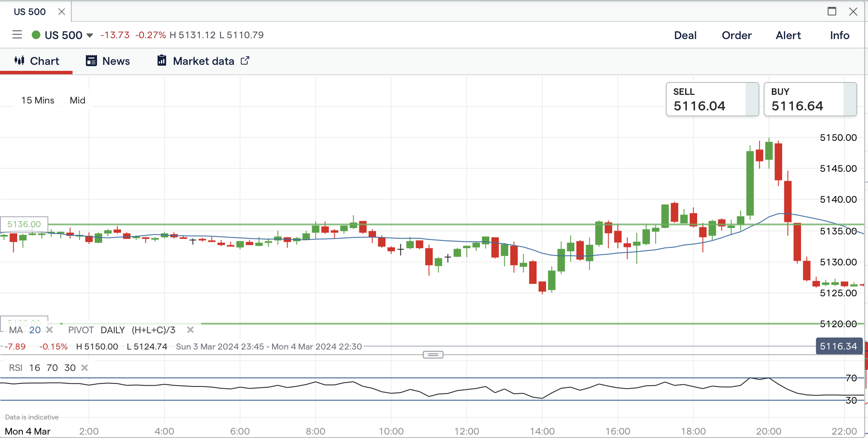
Task: Click the RSI 30 level label
Action: [851, 400]
